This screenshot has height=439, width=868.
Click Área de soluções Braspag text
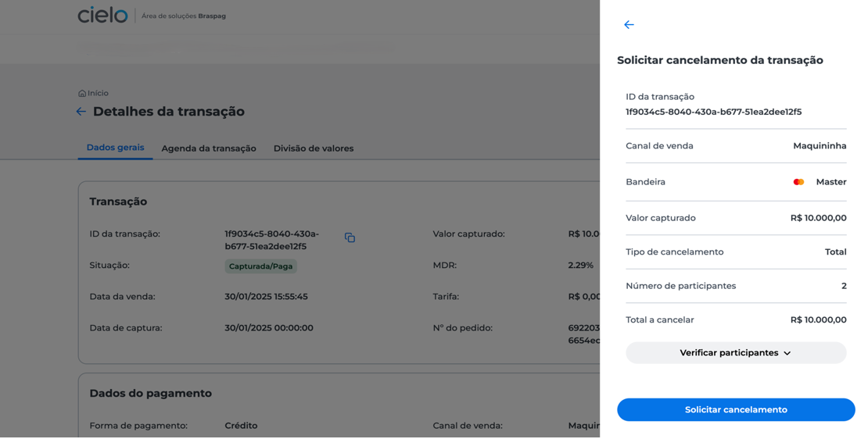tap(184, 16)
